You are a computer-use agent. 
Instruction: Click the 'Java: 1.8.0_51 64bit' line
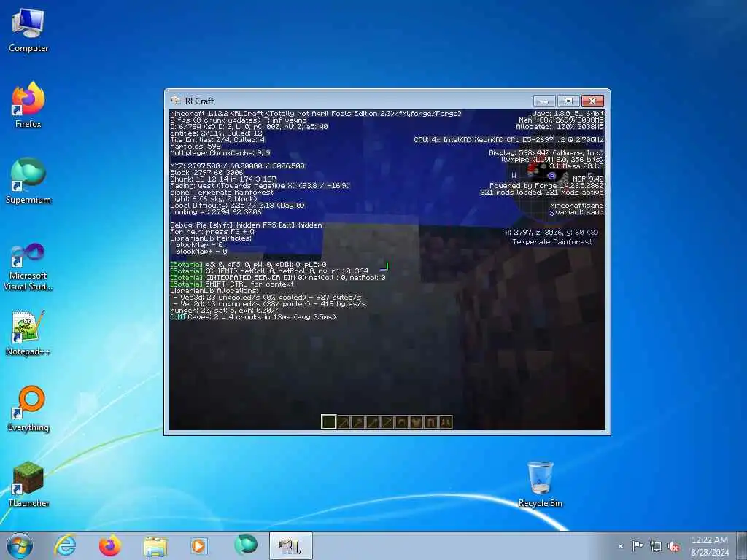[568, 113]
